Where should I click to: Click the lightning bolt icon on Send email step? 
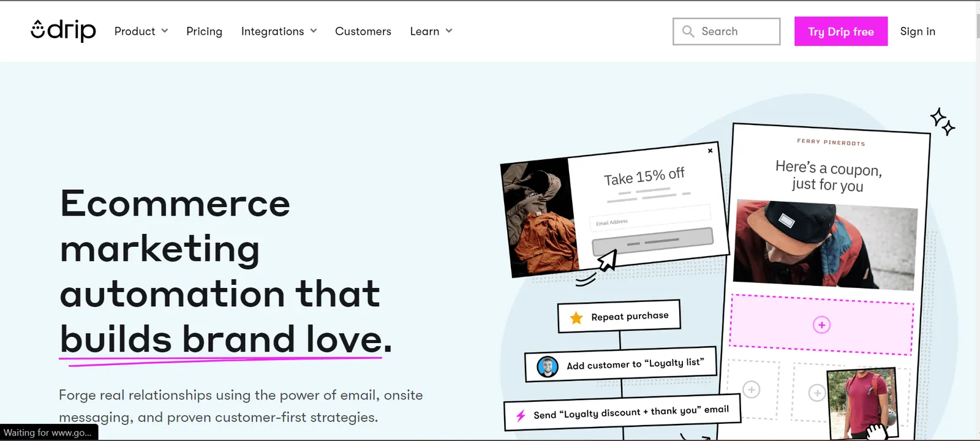[521, 416]
